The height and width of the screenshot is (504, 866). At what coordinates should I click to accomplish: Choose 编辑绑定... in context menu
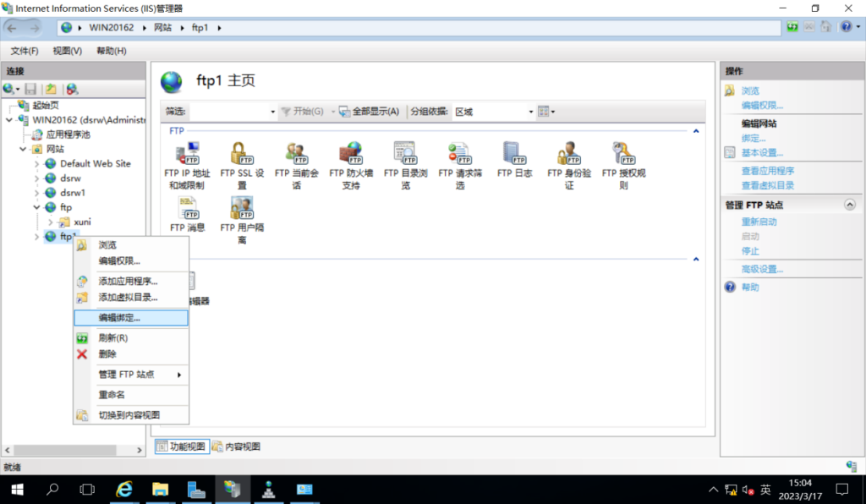131,317
